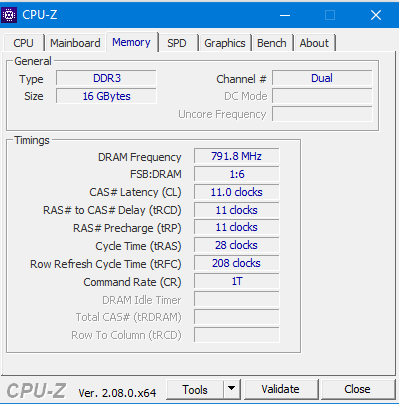This screenshot has height=404, width=399.
Task: Open the Tools dropdown arrow
Action: click(232, 389)
